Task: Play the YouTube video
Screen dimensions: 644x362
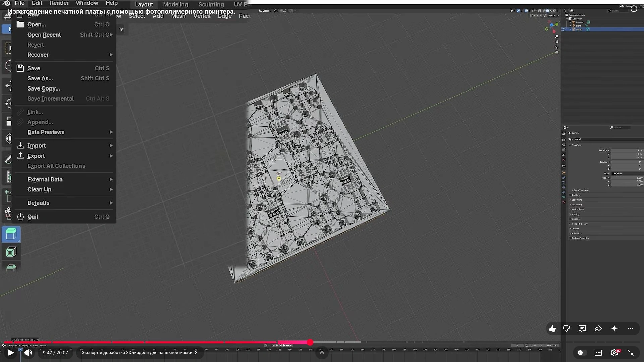Action: coord(11,353)
